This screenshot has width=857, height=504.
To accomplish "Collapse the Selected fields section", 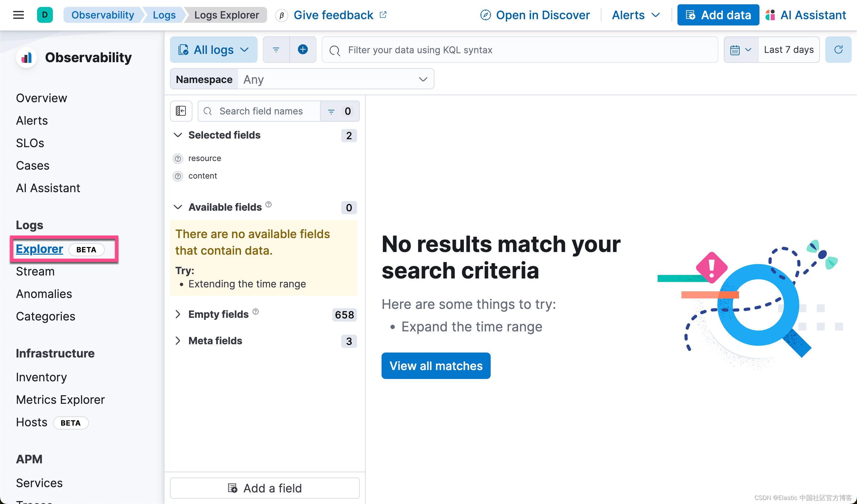I will [x=178, y=135].
